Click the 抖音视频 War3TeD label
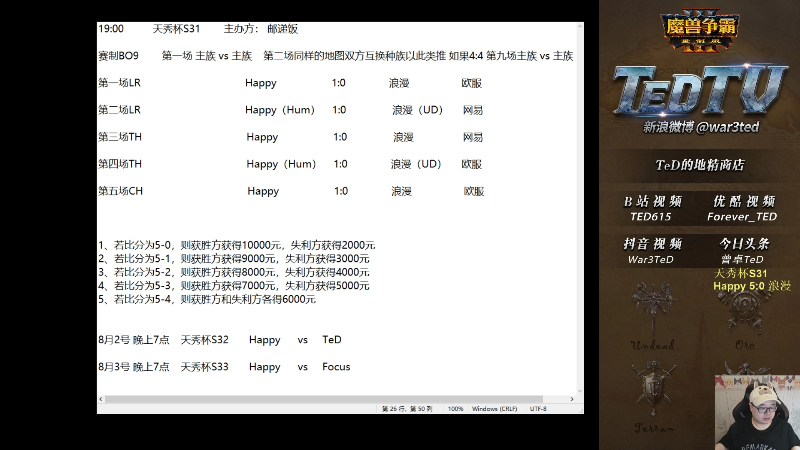This screenshot has width=800, height=450. pos(652,251)
